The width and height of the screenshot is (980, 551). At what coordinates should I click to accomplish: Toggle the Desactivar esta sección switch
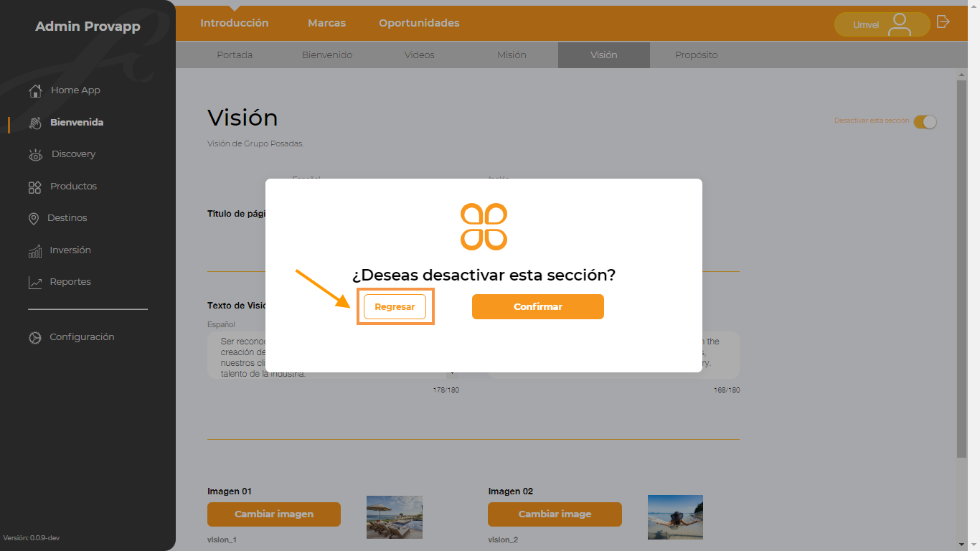925,122
